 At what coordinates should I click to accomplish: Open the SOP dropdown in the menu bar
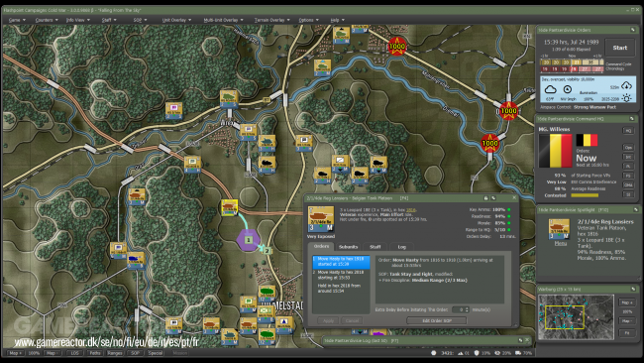(140, 20)
